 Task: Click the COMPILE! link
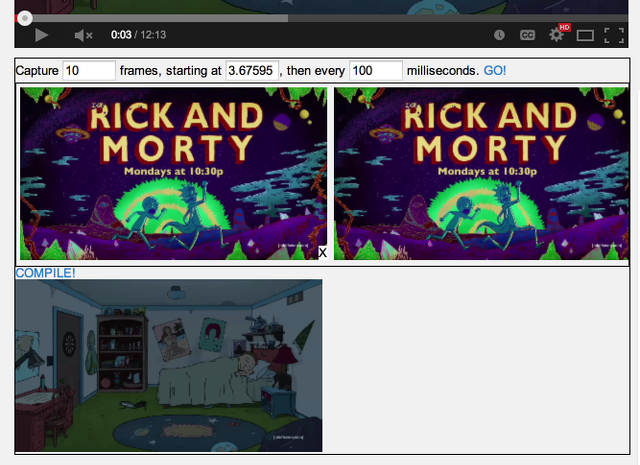point(45,273)
